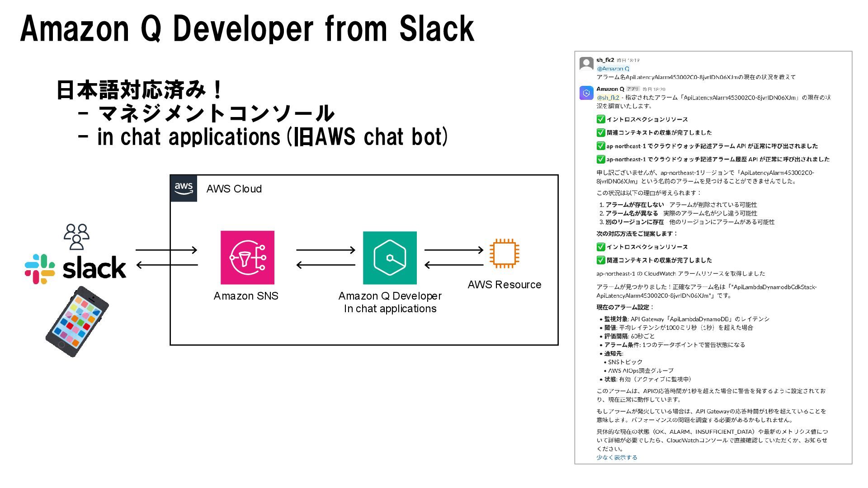Click the text 次の対応方法をご提案します：
Screen dimensions: 868x488
[637, 234]
